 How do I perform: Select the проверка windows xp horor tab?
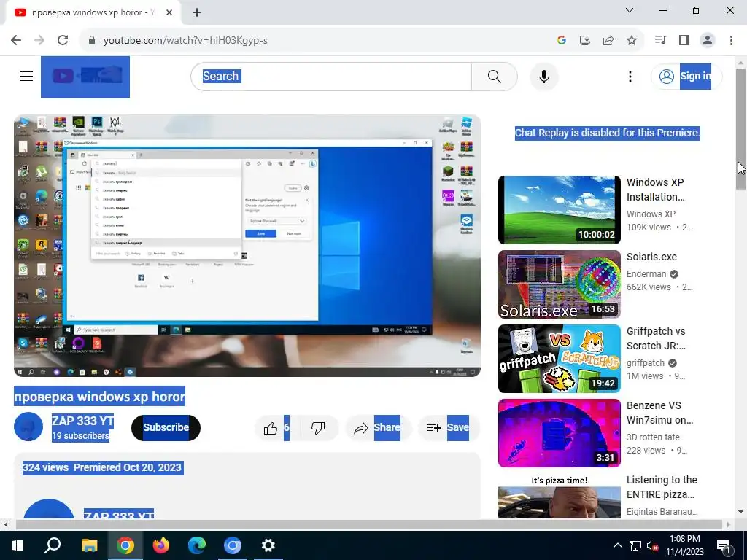pos(93,12)
